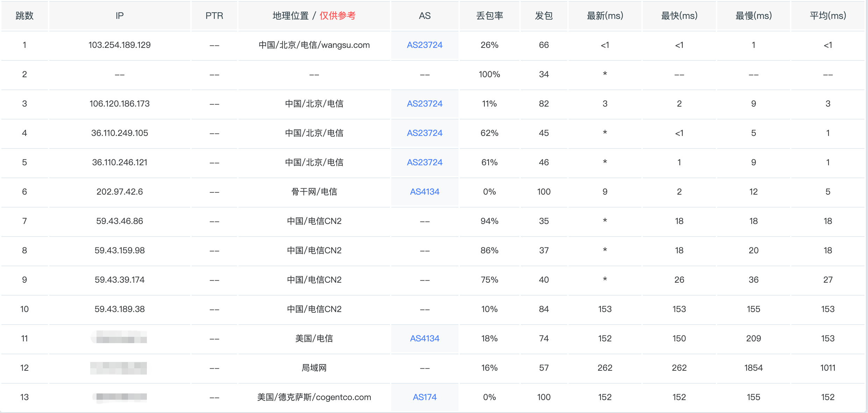
Task: Click the PTR column header
Action: pyautogui.click(x=214, y=16)
